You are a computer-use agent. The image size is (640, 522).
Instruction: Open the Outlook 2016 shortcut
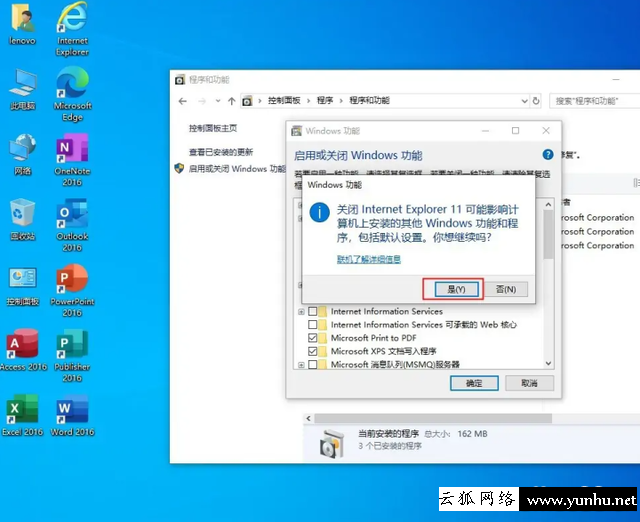click(72, 225)
